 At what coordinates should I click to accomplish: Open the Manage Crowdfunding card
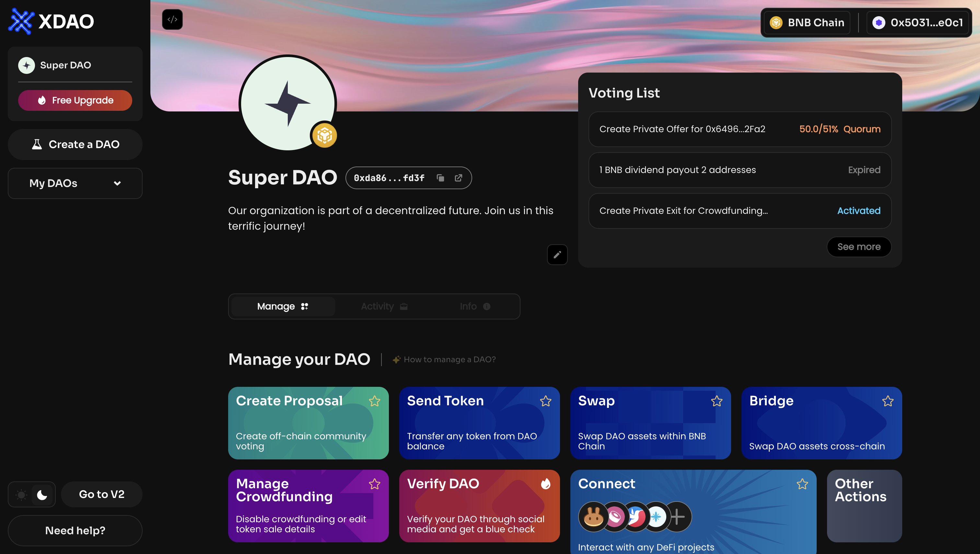tap(308, 506)
